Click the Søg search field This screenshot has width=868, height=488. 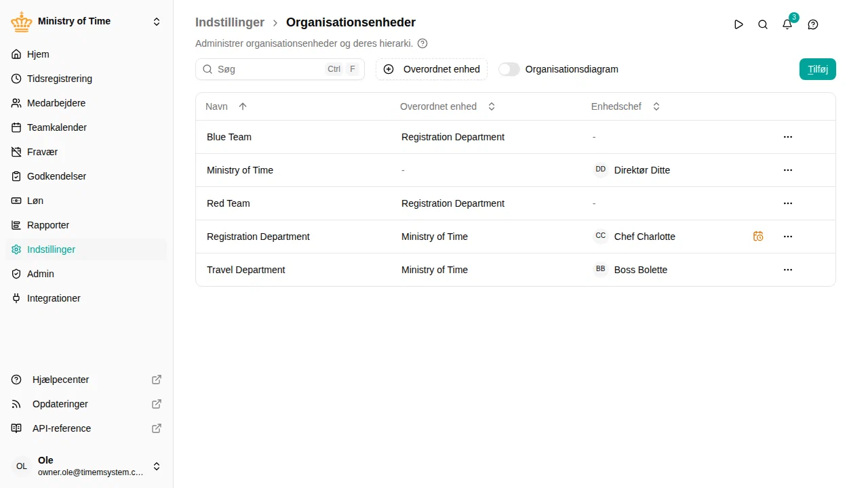(x=280, y=69)
